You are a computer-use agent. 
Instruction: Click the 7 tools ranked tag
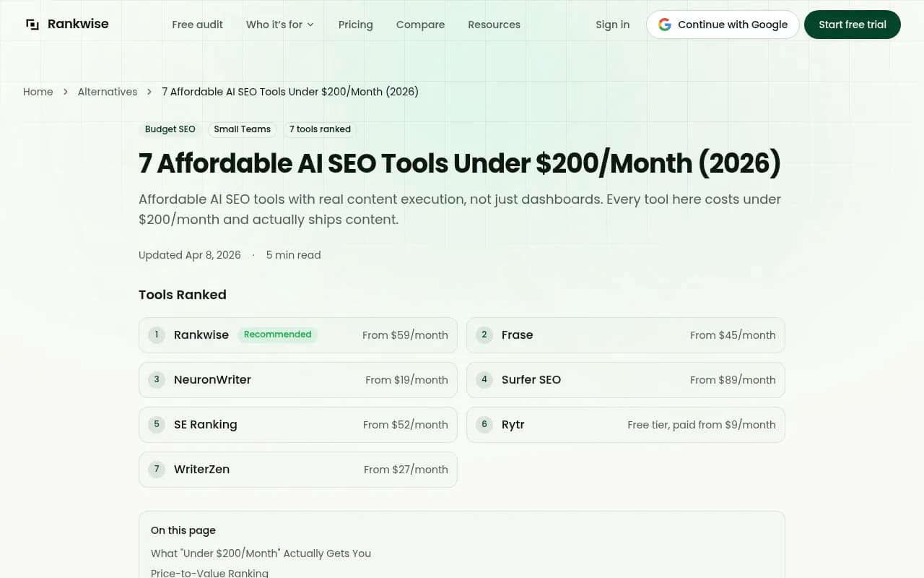320,129
